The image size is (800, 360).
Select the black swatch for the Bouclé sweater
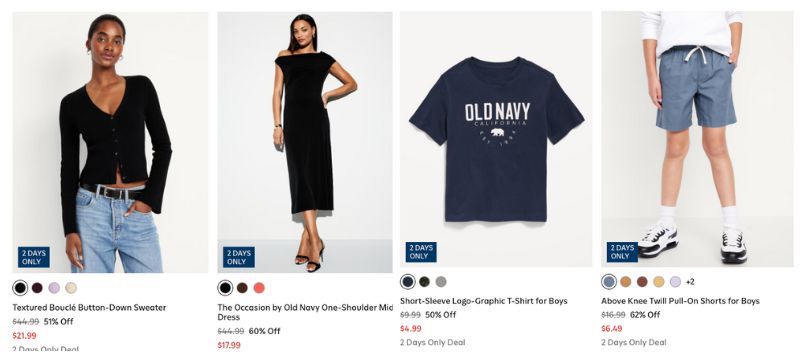[x=20, y=288]
